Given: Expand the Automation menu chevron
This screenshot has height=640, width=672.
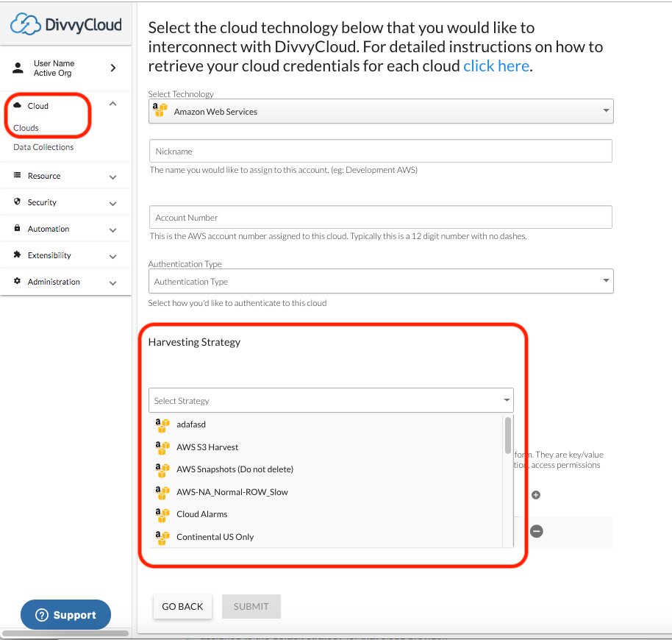Looking at the screenshot, I should pyautogui.click(x=112, y=230).
